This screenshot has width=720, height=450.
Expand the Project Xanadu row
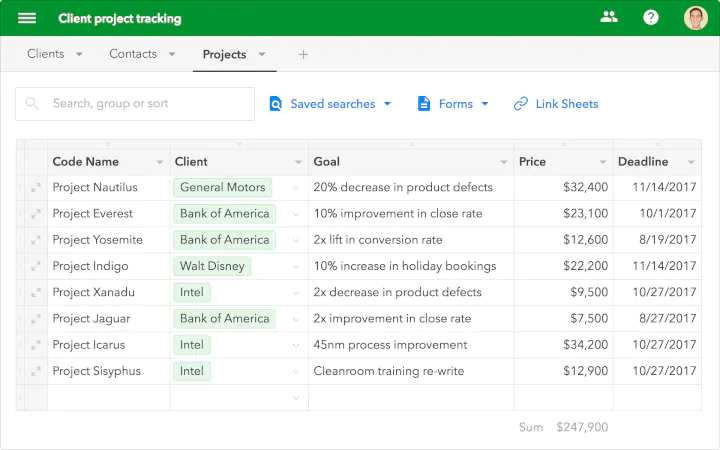point(35,292)
